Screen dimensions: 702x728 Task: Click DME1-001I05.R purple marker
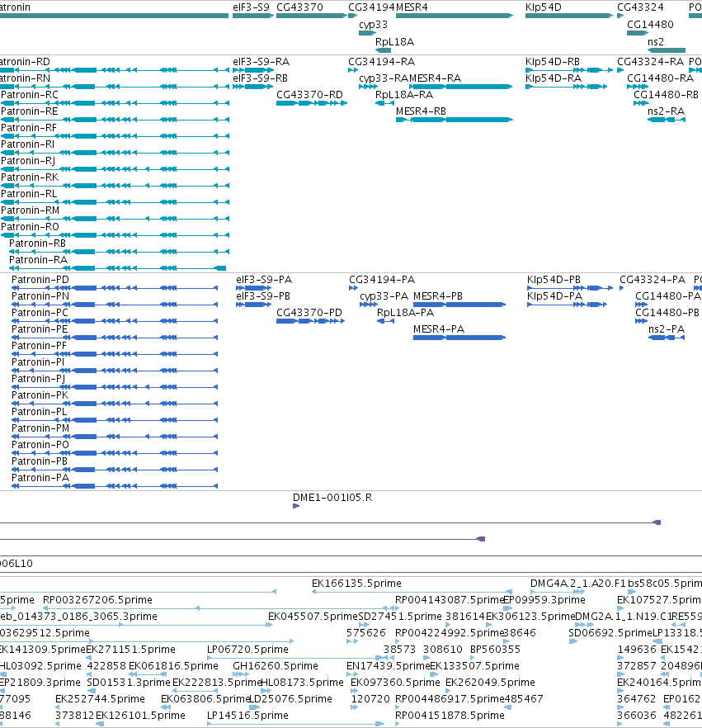[x=296, y=506]
